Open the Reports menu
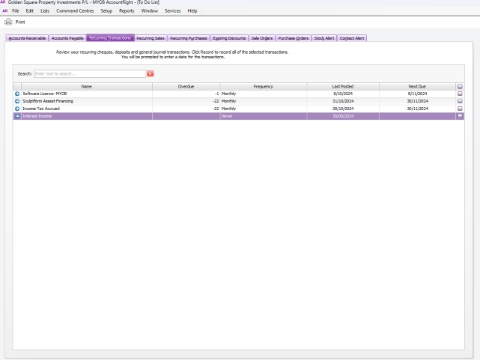 pos(127,11)
